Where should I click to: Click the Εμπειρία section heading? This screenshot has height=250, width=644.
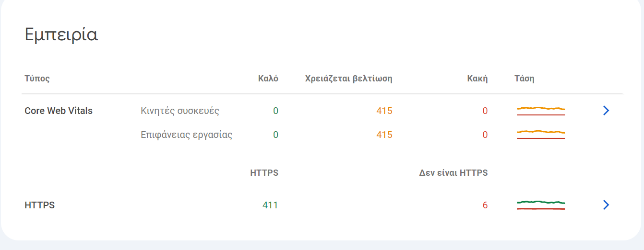coord(61,35)
